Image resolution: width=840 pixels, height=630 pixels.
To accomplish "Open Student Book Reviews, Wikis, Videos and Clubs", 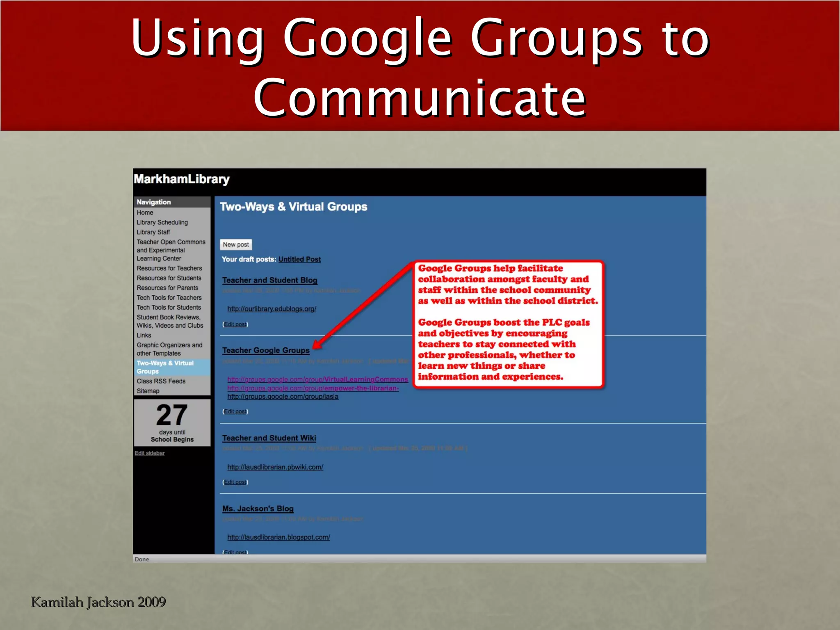I will 170,321.
